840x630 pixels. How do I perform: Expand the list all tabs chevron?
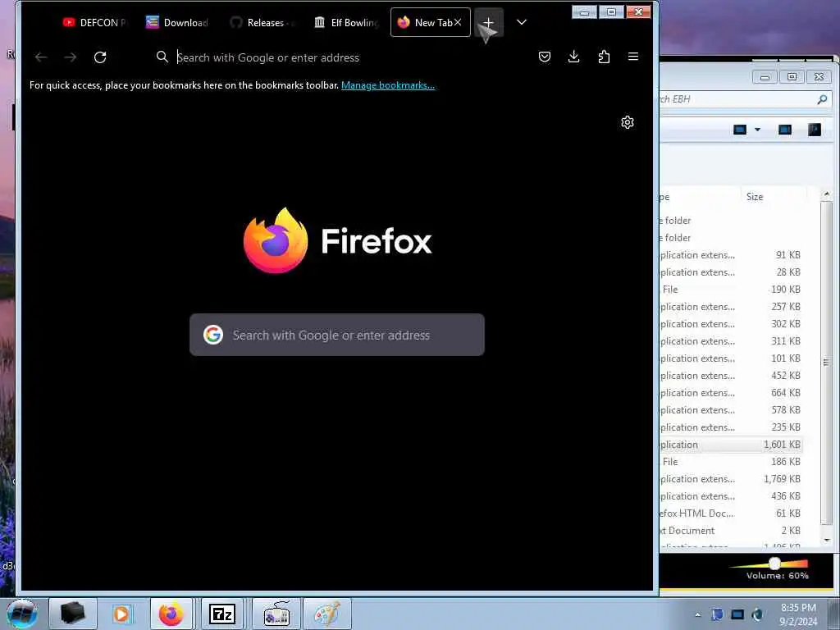pyautogui.click(x=521, y=22)
